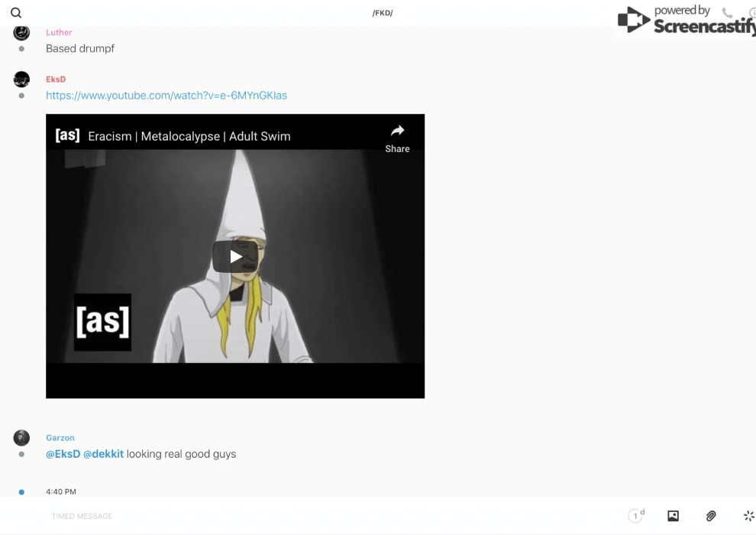Set the 1d message timer
Screen dimensions: 756x535
tap(636, 516)
